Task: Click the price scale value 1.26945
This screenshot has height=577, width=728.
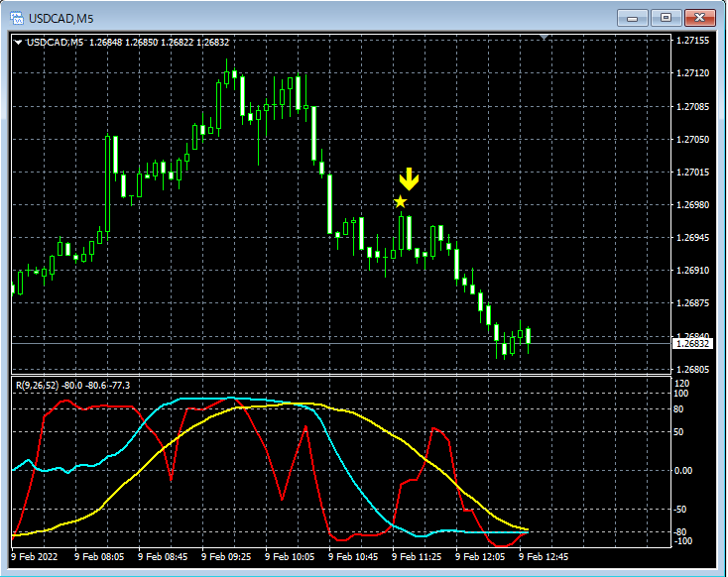Action: tap(692, 238)
